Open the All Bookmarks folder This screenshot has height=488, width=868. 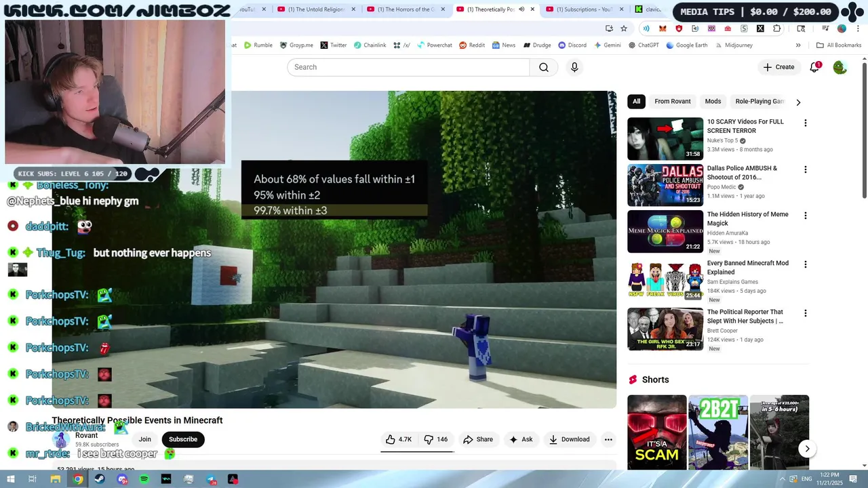(839, 45)
